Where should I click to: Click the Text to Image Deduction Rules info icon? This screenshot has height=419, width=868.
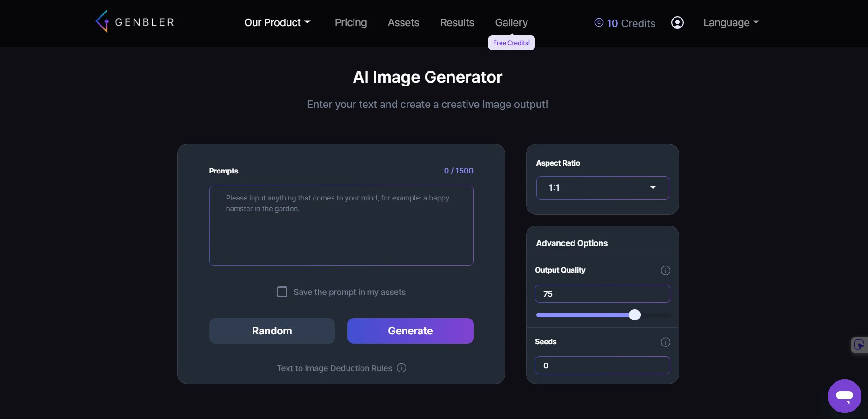point(401,368)
